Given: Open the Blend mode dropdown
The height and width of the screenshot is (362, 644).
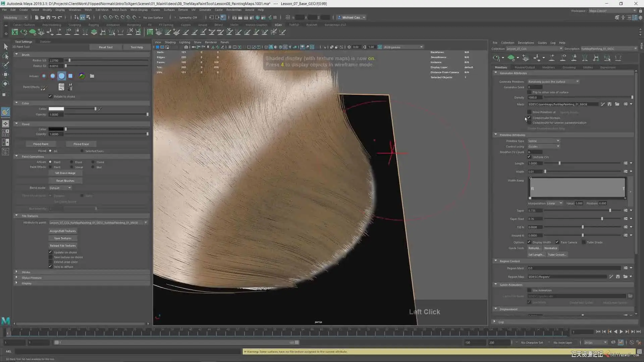Looking at the screenshot, I should point(60,188).
